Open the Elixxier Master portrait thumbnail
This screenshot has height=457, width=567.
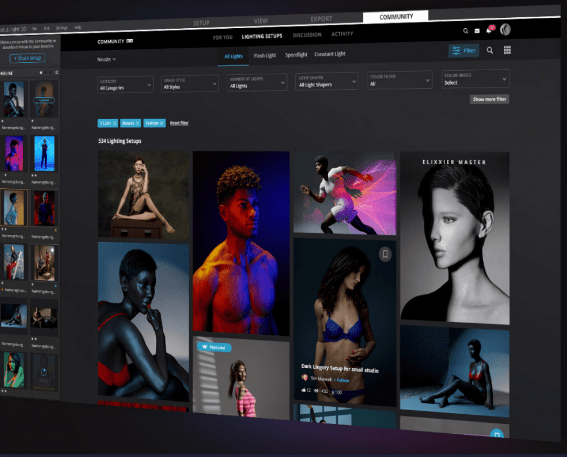(x=455, y=238)
